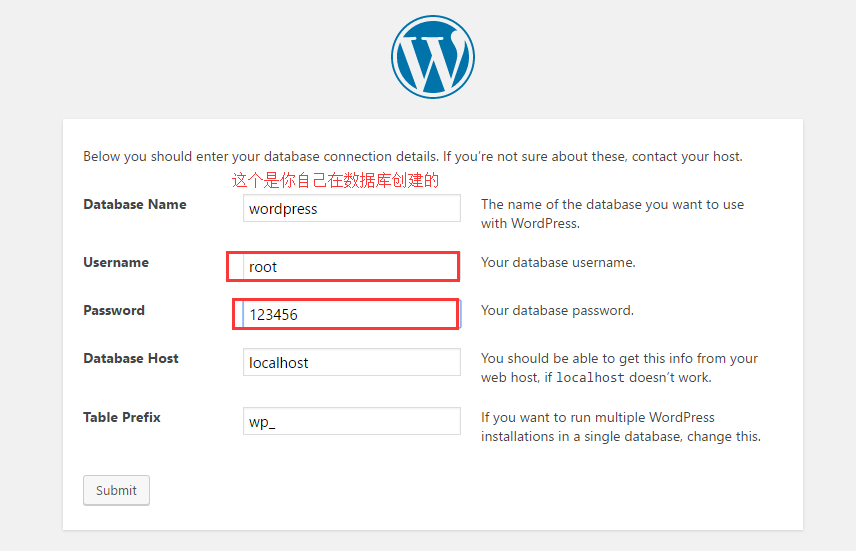The height and width of the screenshot is (551, 856).
Task: Activate the Table Prefix wp_ field
Action: point(352,421)
